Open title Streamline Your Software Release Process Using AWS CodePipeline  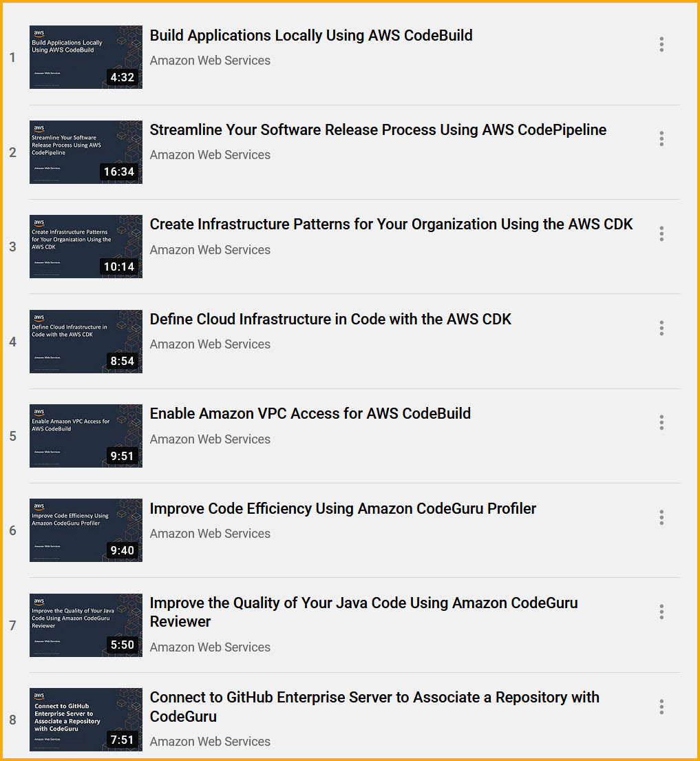tap(378, 130)
